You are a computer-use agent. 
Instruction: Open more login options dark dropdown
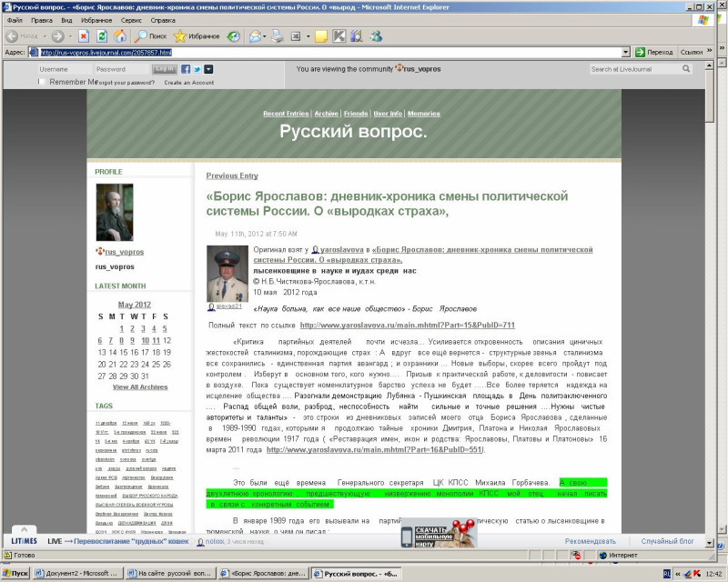pos(209,69)
